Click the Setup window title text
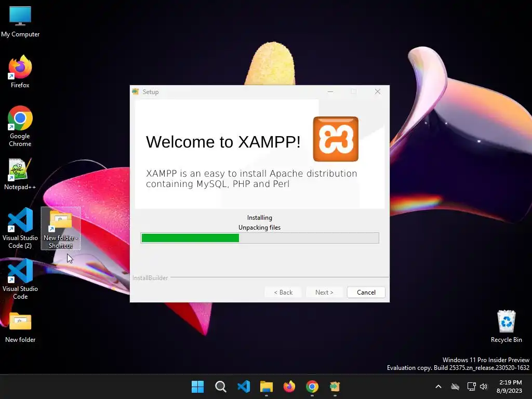The width and height of the screenshot is (532, 399). tap(150, 92)
